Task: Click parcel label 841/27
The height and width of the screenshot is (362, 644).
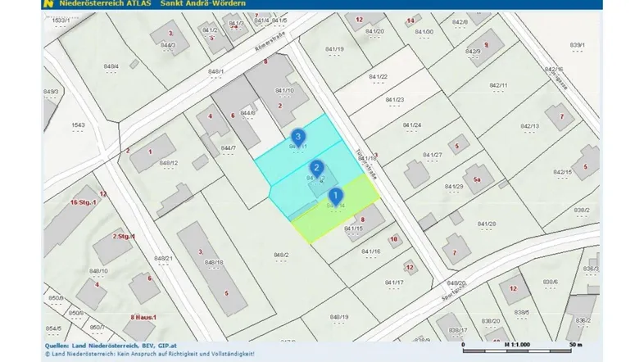Action: coord(432,155)
